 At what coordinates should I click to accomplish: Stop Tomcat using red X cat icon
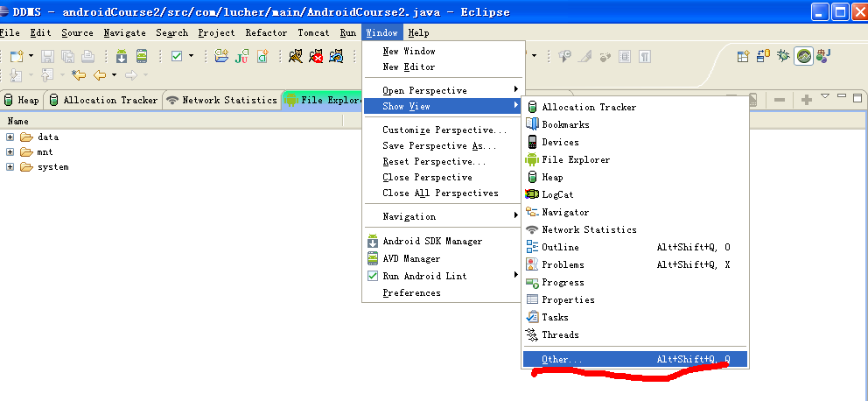point(316,56)
